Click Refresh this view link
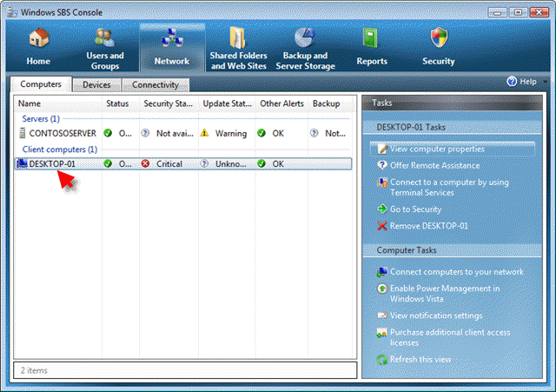Viewport: 556px width, 392px height. tap(420, 359)
